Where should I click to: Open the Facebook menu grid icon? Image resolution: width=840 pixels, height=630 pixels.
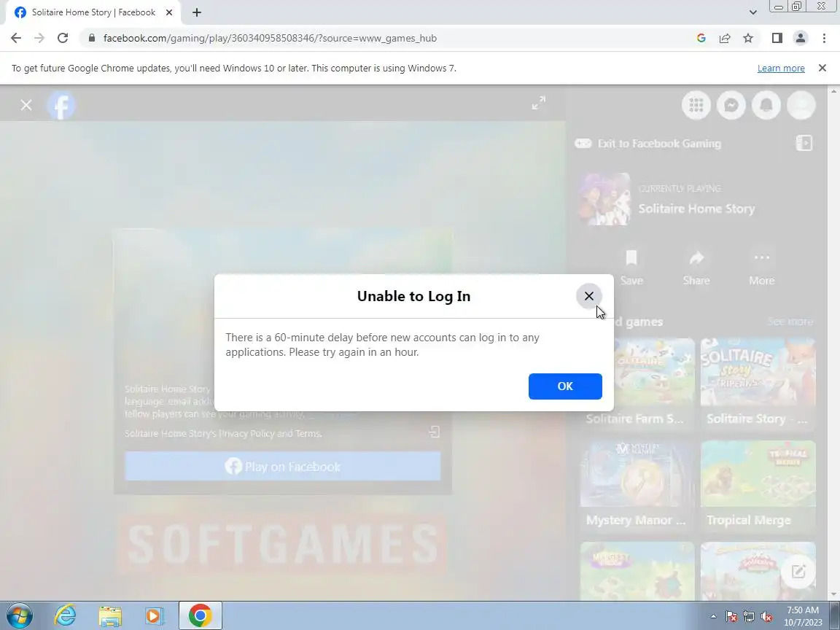(x=696, y=105)
